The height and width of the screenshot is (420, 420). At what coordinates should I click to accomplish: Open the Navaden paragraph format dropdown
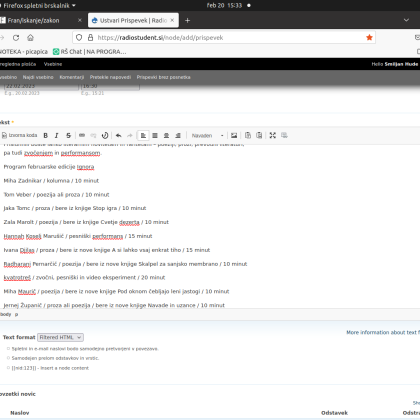point(207,135)
